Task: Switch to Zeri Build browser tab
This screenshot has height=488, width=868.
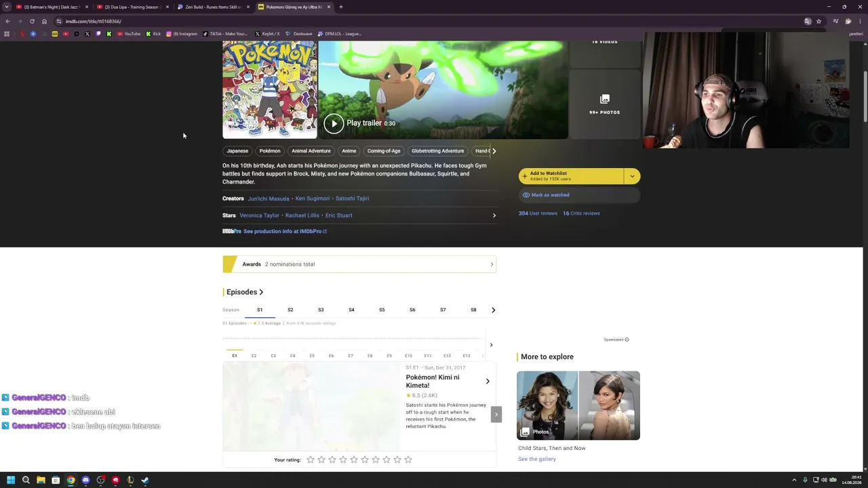Action: pos(212,7)
